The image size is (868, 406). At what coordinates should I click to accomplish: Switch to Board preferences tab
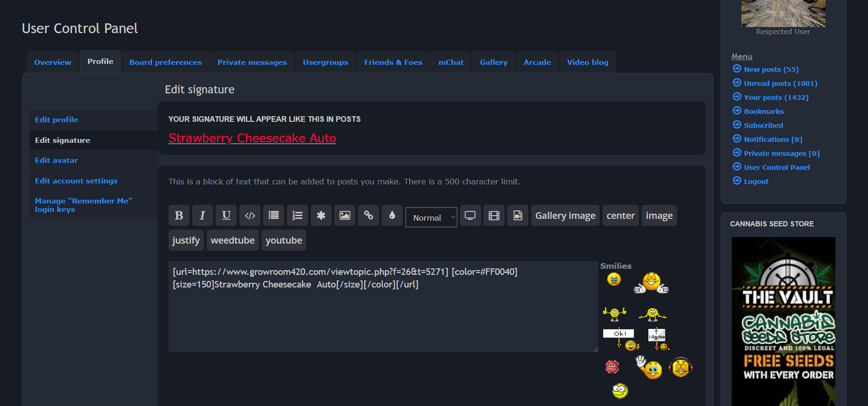coord(166,62)
